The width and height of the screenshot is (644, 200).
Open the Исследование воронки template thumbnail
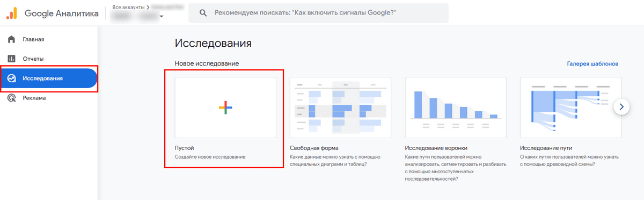(x=456, y=107)
